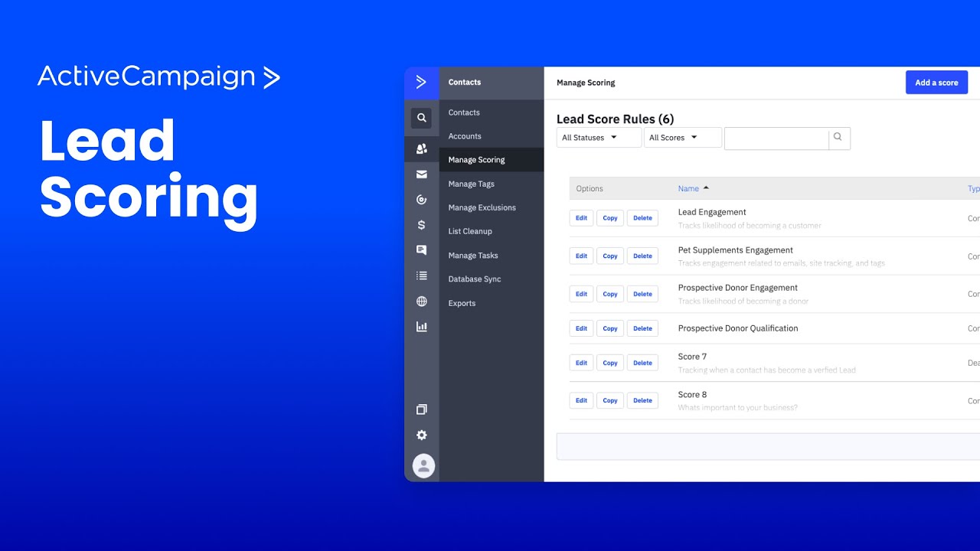The image size is (980, 551).
Task: Click the Lead Engagement score name
Action: tap(712, 212)
